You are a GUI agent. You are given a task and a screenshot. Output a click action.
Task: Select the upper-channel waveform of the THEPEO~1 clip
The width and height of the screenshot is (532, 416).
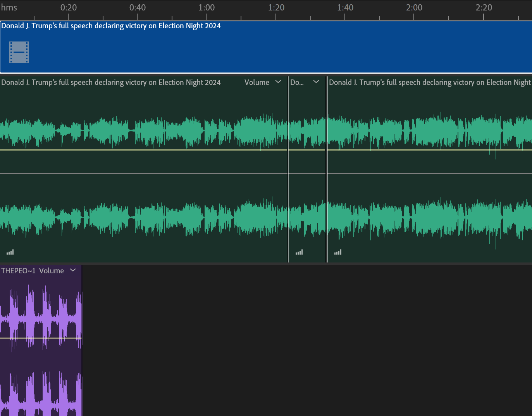tap(41, 318)
